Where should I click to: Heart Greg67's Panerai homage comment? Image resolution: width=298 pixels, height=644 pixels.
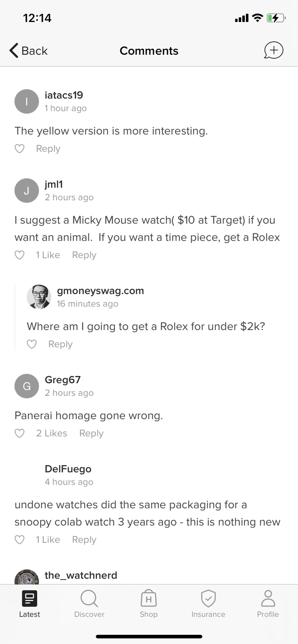[x=20, y=433]
